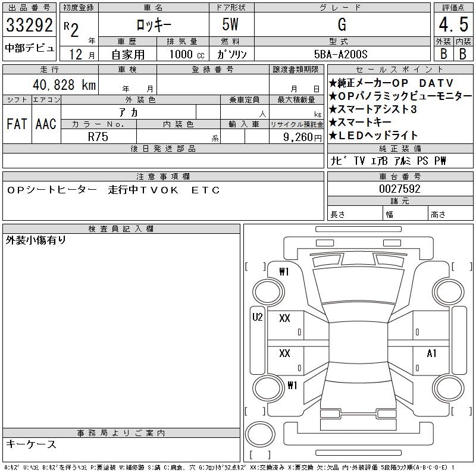Click the 検査員記入欄 section header

pos(121,229)
